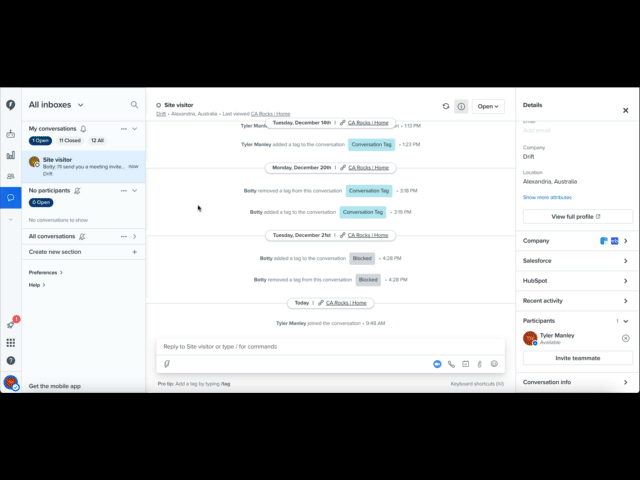Open the Open status dropdown
640x480 pixels.
(x=488, y=107)
